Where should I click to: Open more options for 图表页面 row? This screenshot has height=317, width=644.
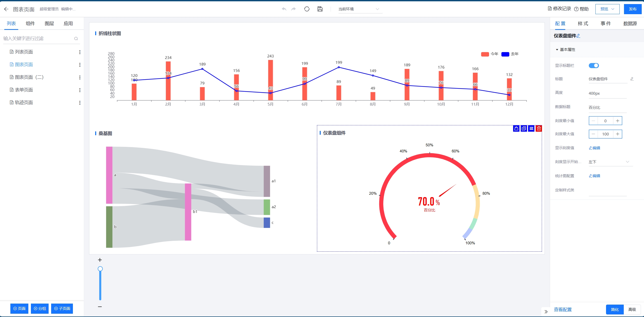[80, 65]
